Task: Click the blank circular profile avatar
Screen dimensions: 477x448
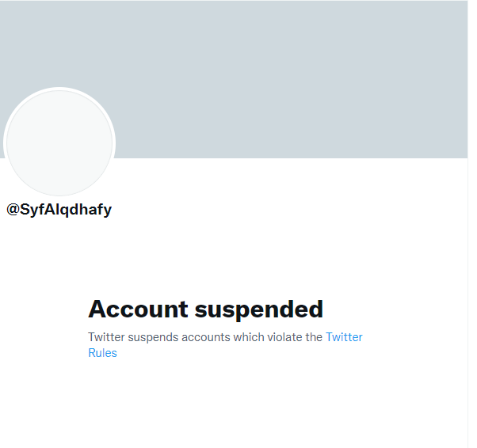Action: tap(59, 142)
